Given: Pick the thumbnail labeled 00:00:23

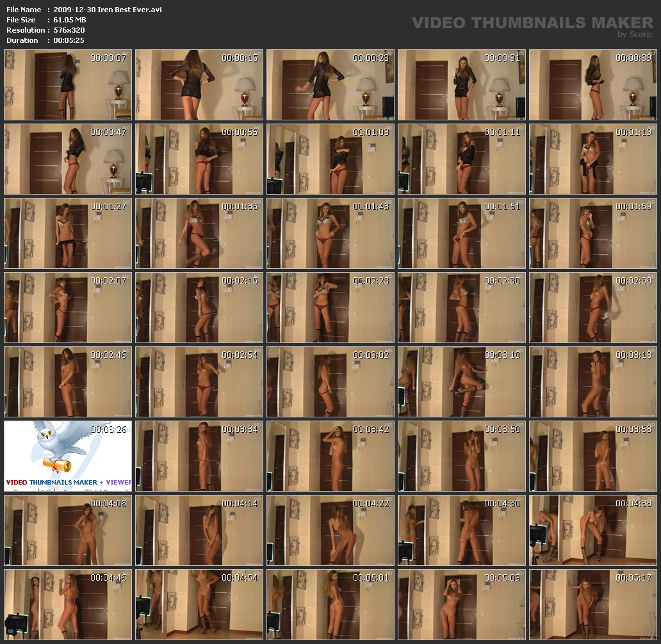Looking at the screenshot, I should point(330,85).
